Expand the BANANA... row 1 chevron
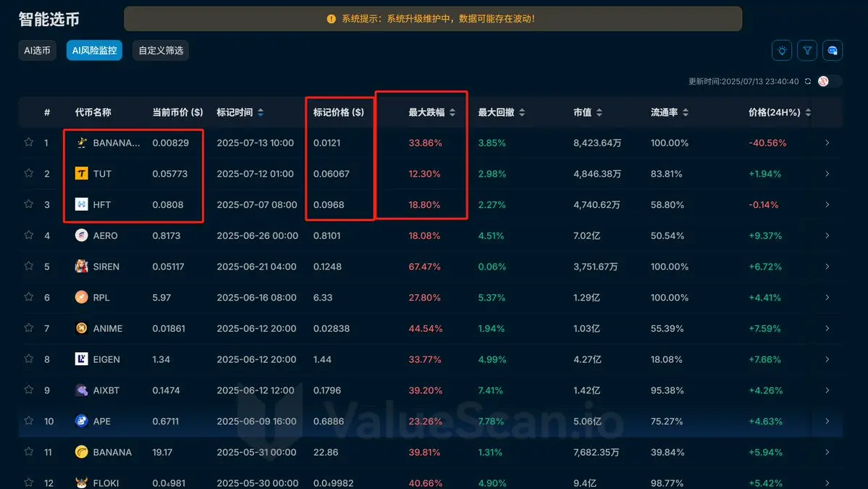Viewport: 868px width, 489px height. [x=827, y=143]
